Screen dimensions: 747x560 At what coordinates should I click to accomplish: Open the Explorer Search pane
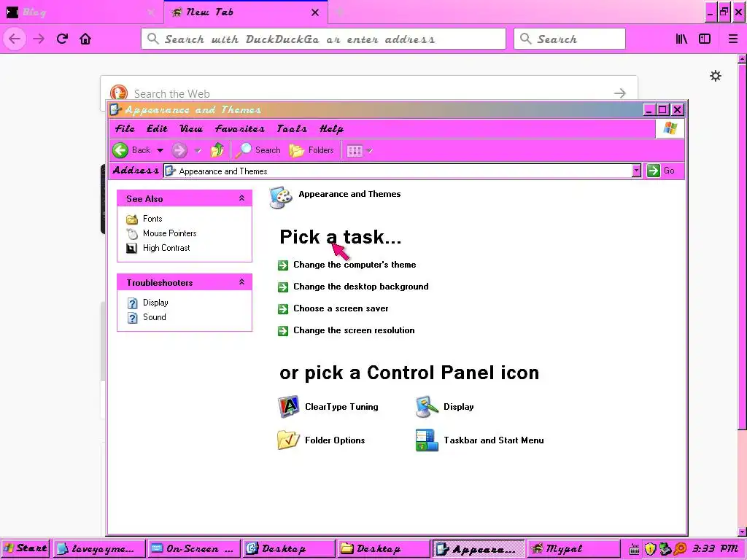[x=258, y=150]
